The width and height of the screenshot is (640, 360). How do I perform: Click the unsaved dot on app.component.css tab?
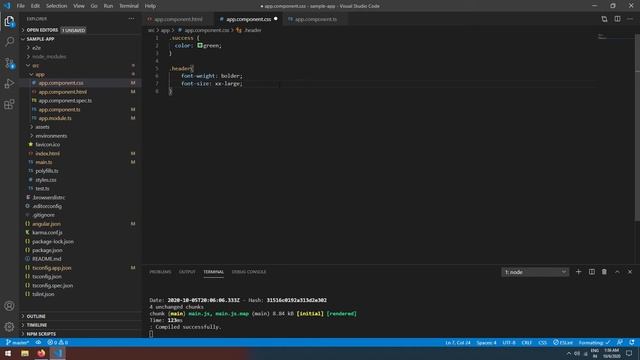(x=276, y=19)
